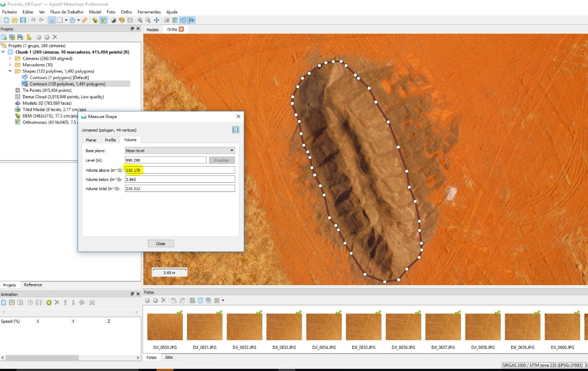The image size is (588, 371).
Task: Click the Save project icon
Action: tap(23, 20)
